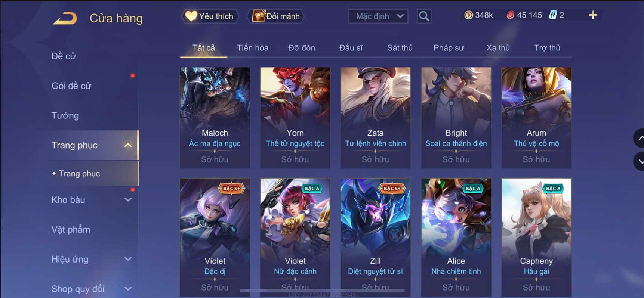The width and height of the screenshot is (644, 298).
Task: Select Zill Diệt nguyệt tử sĩ skin
Action: click(x=375, y=237)
